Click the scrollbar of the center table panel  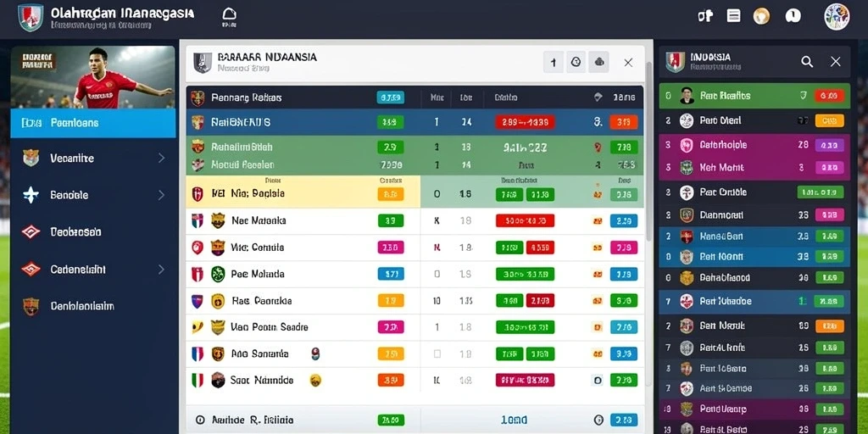coord(648,149)
